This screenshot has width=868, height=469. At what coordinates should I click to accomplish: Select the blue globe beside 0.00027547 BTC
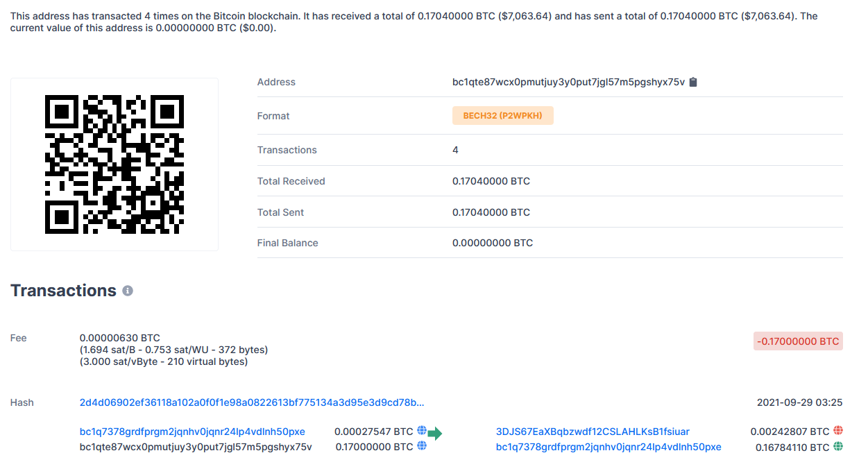tap(421, 431)
